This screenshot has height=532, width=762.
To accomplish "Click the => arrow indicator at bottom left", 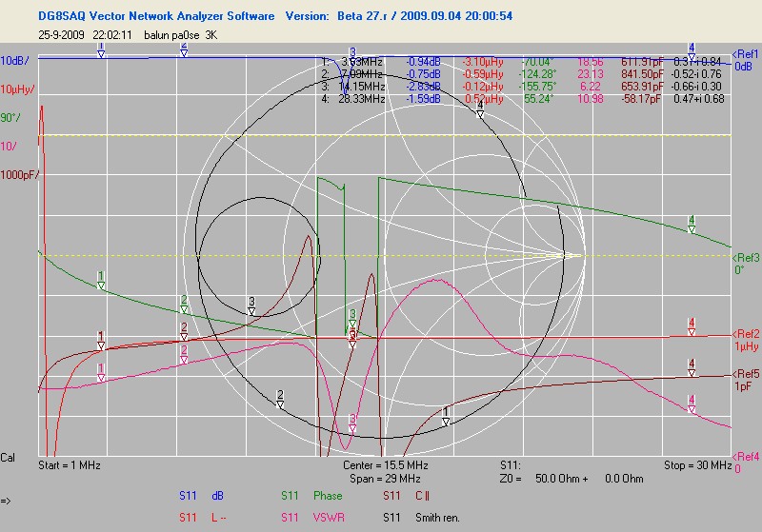I will (6, 501).
